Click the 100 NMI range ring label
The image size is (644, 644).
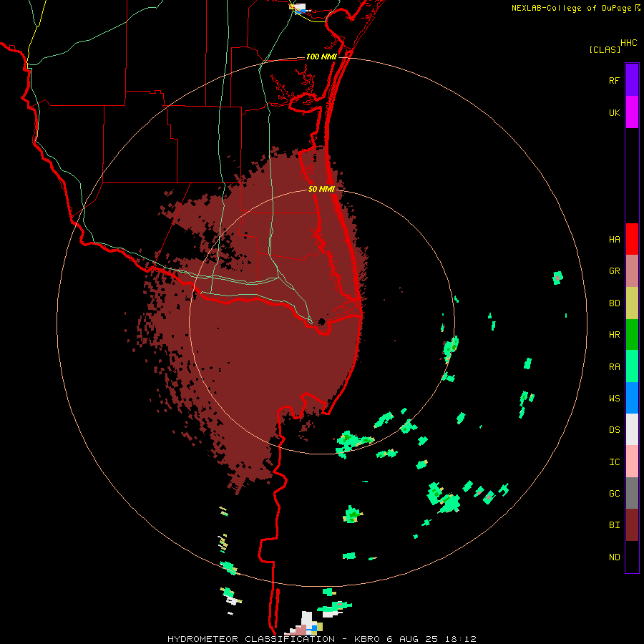click(321, 57)
